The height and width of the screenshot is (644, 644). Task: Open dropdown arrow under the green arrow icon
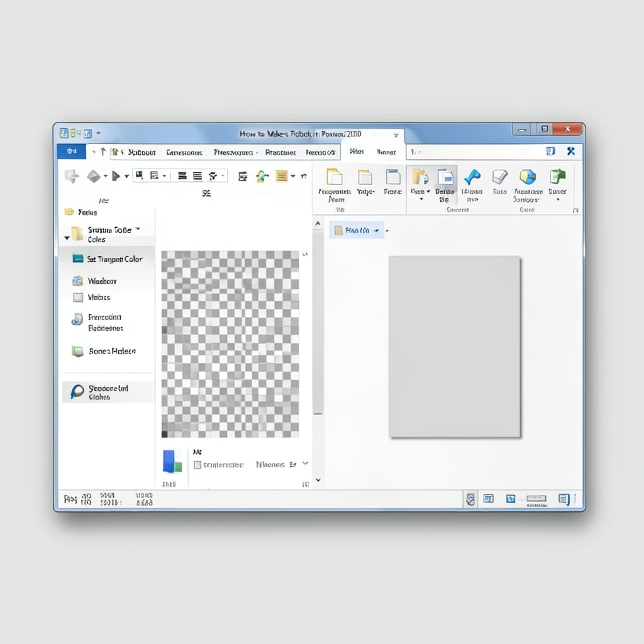click(x=558, y=199)
